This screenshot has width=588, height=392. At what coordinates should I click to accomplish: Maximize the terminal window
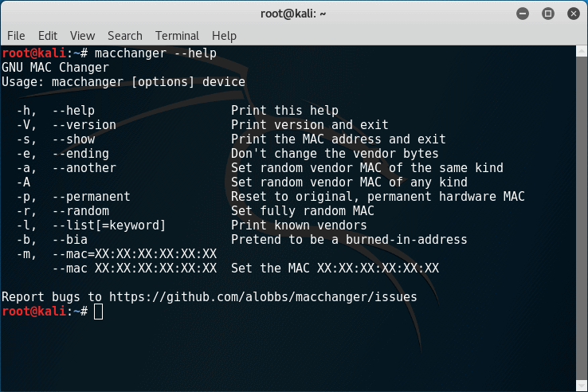coord(548,14)
